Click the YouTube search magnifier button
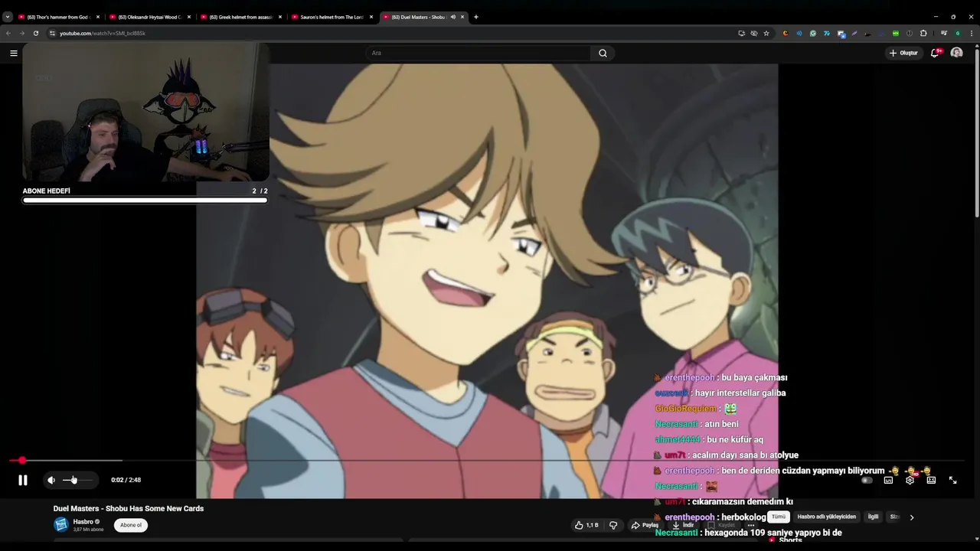Viewport: 980px width, 551px height. pos(603,53)
